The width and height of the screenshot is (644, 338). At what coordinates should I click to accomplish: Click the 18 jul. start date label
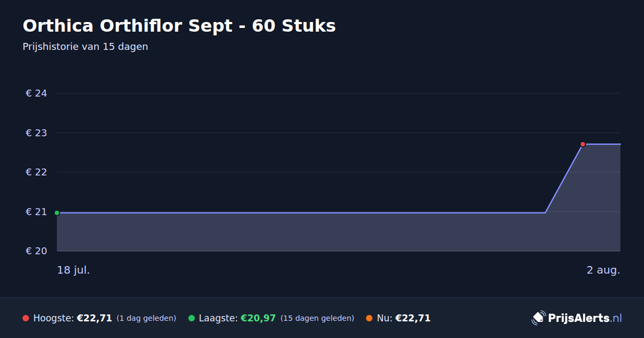click(74, 270)
